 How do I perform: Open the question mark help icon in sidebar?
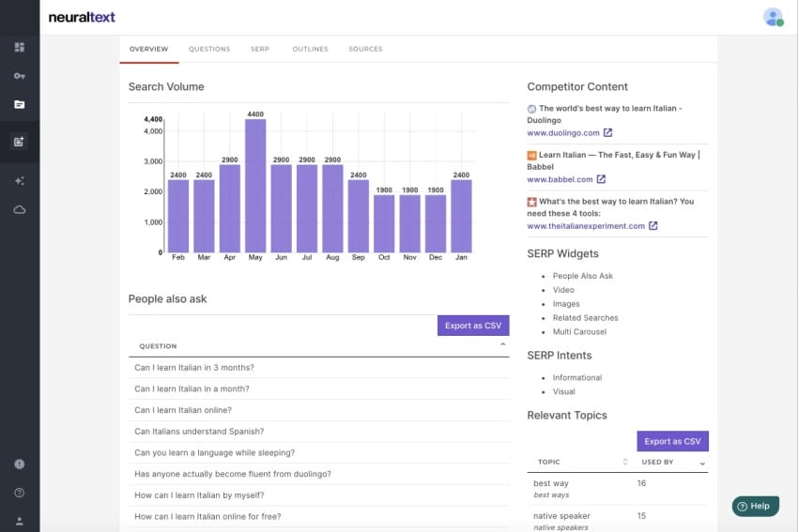click(20, 492)
